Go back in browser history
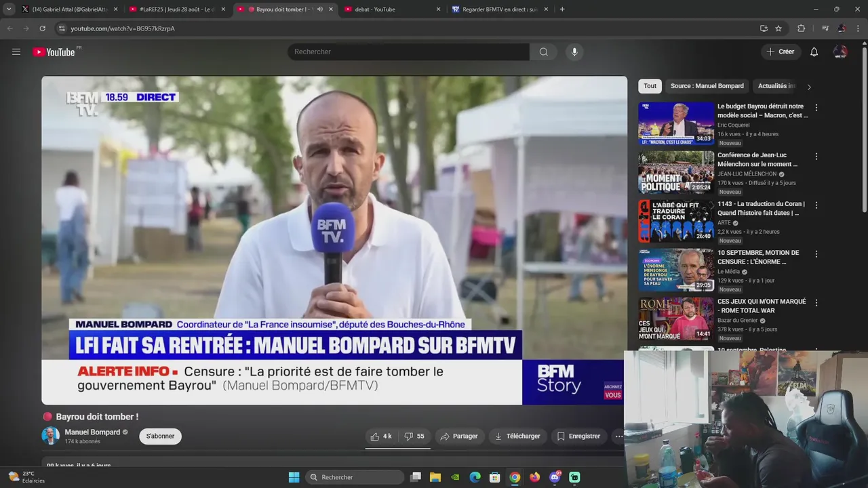Viewport: 868px width, 488px height. tap(9, 28)
